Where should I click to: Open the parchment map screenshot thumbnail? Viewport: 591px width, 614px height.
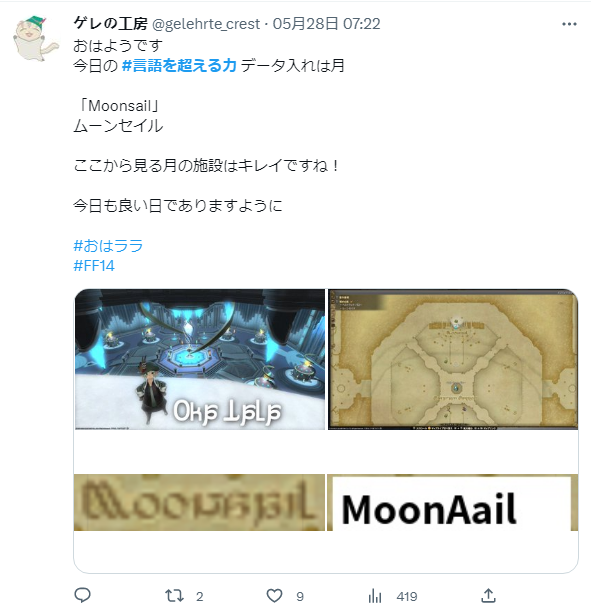(x=453, y=359)
